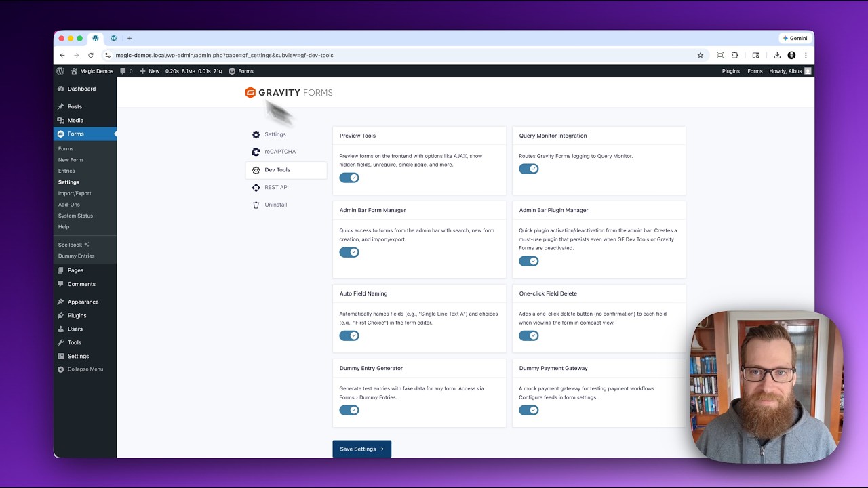Open System Status submenu link
Viewport: 868px width, 488px height.
pos(75,216)
